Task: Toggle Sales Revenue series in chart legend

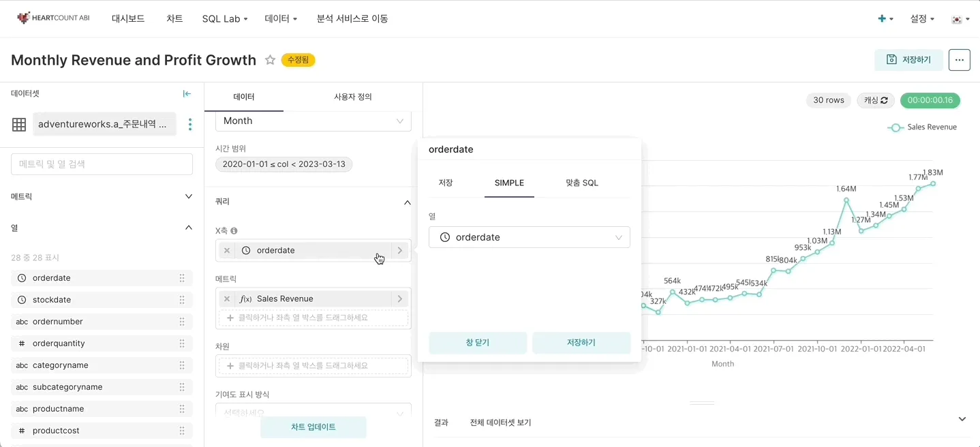Action: (923, 127)
